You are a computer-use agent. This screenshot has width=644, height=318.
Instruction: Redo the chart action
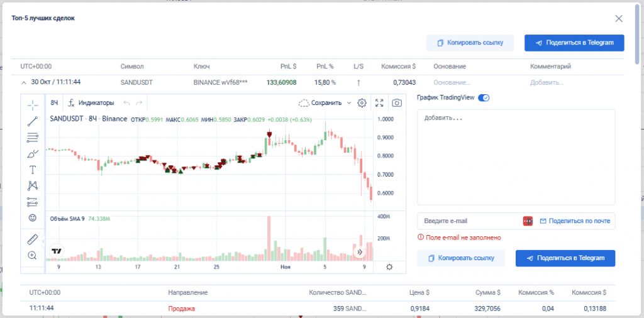(x=139, y=102)
